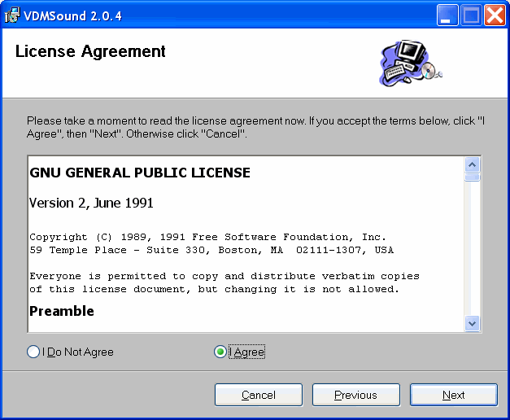Go back with the Previous button
This screenshot has width=510, height=420.
(x=356, y=395)
